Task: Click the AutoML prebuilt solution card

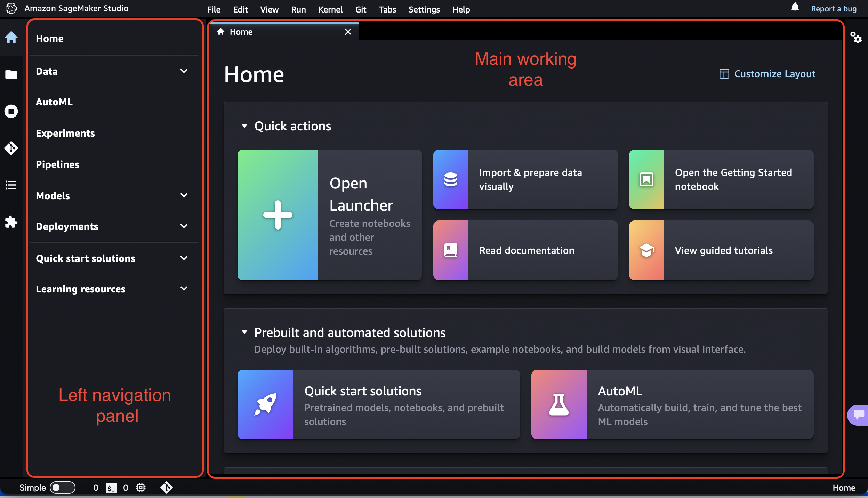Action: coord(672,404)
